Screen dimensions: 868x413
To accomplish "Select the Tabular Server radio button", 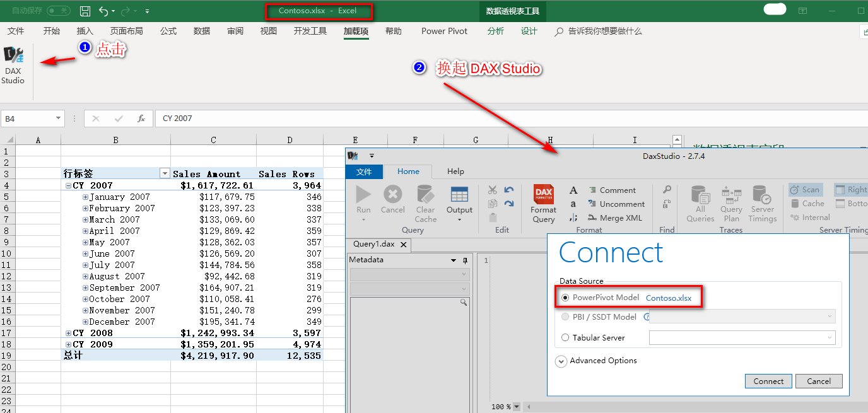I will [x=565, y=338].
